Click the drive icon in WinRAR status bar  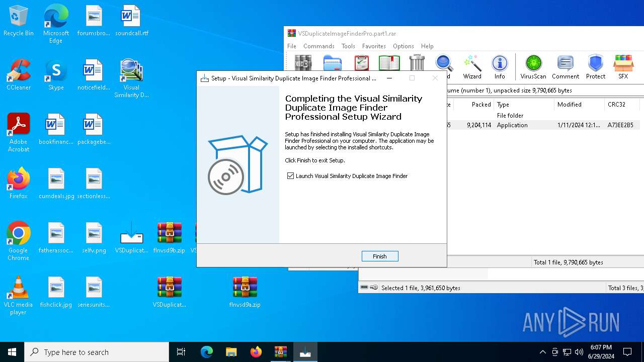364,288
